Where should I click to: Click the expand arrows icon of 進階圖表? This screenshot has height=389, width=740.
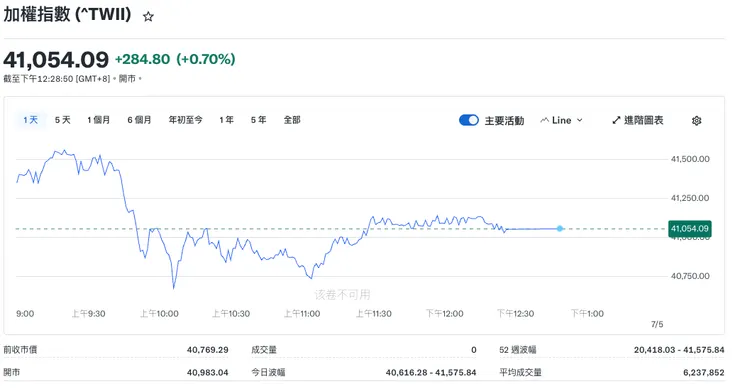pyautogui.click(x=616, y=120)
